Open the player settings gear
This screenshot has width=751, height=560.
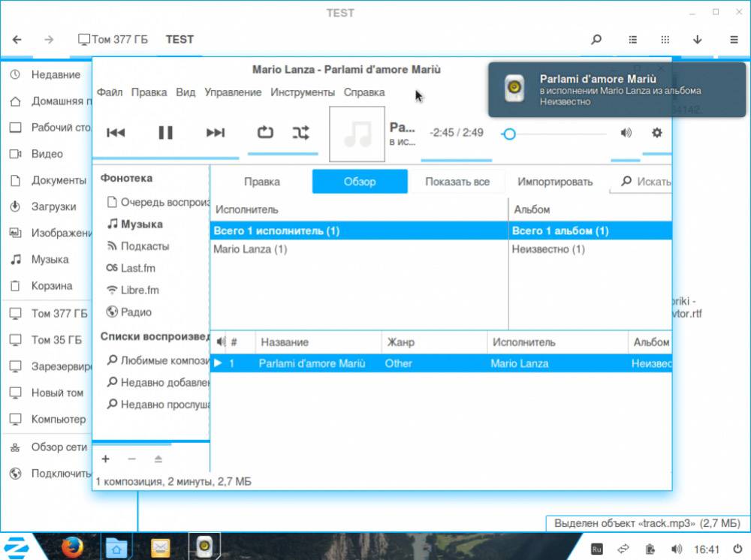point(657,133)
